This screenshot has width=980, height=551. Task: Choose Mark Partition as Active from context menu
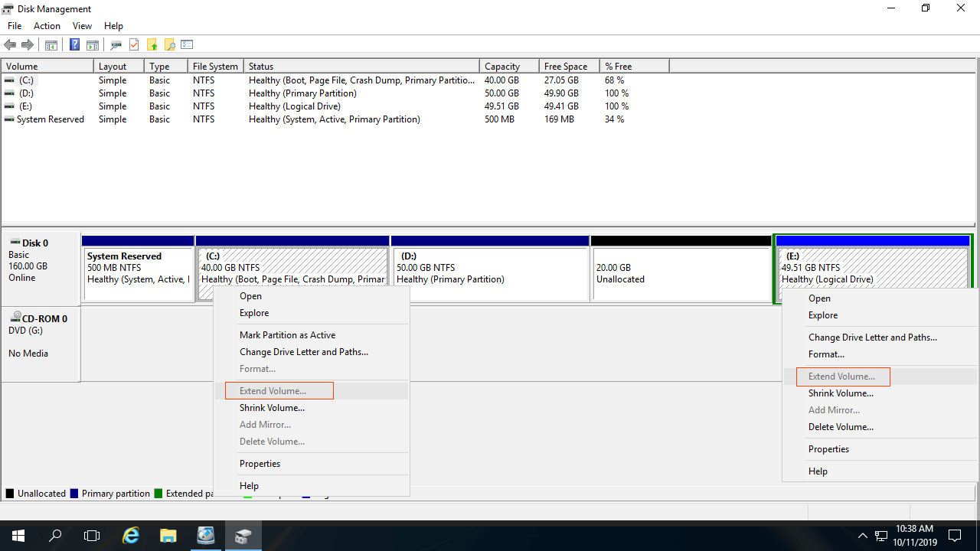pos(287,335)
